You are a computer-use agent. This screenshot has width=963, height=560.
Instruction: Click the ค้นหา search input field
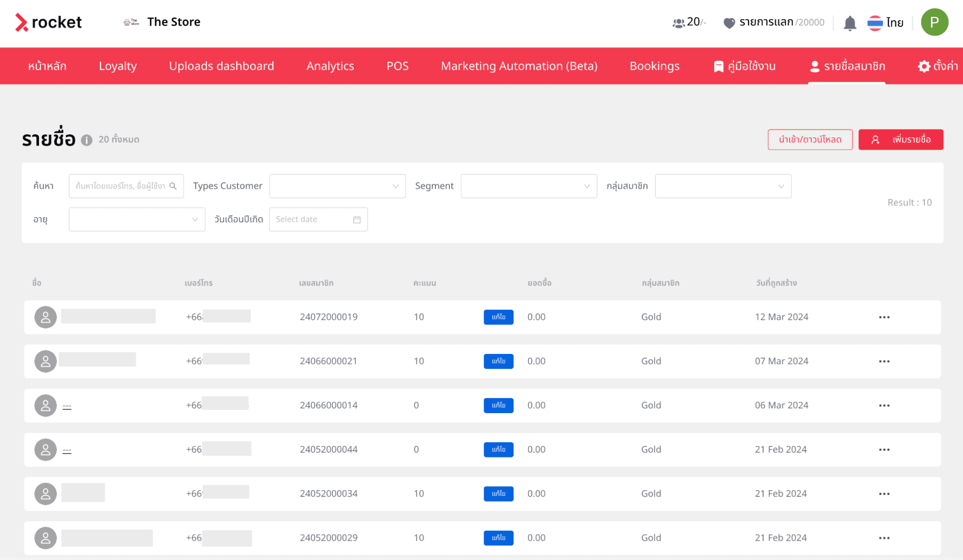coord(120,186)
